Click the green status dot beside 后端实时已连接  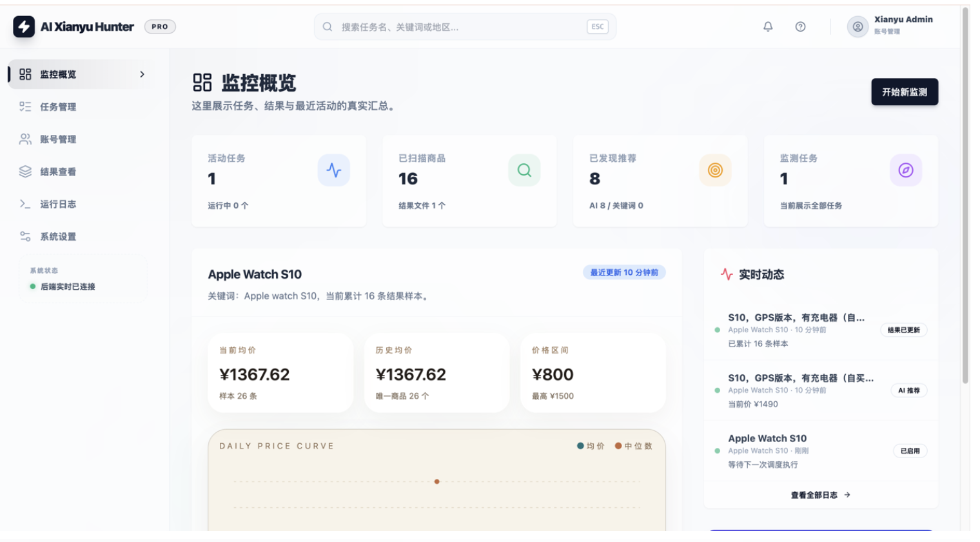pos(33,286)
